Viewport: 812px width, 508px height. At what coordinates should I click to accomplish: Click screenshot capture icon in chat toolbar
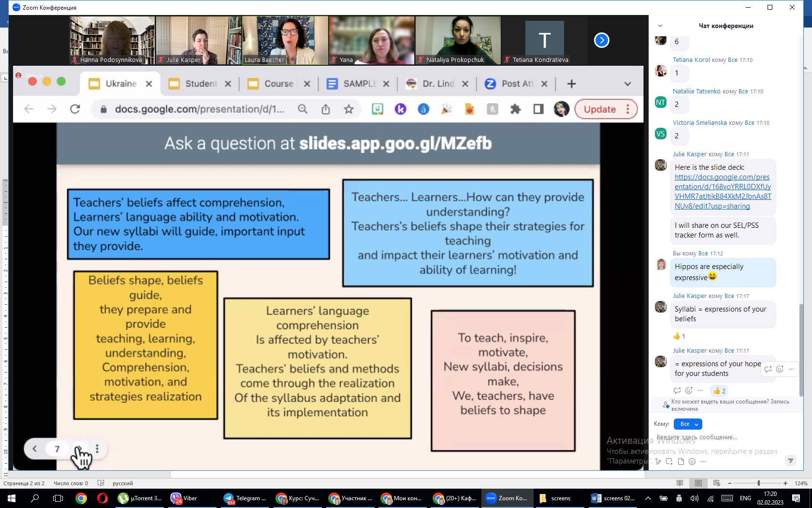tap(669, 462)
